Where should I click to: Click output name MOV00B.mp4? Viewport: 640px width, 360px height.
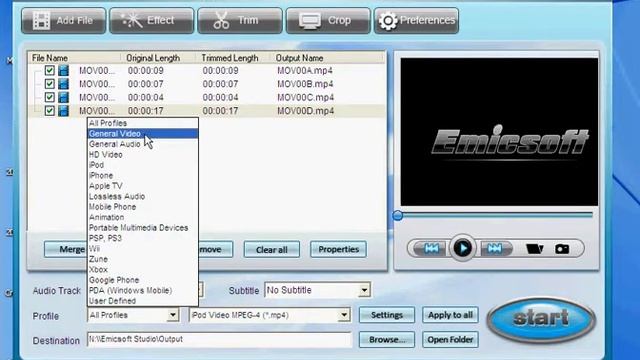[305, 84]
